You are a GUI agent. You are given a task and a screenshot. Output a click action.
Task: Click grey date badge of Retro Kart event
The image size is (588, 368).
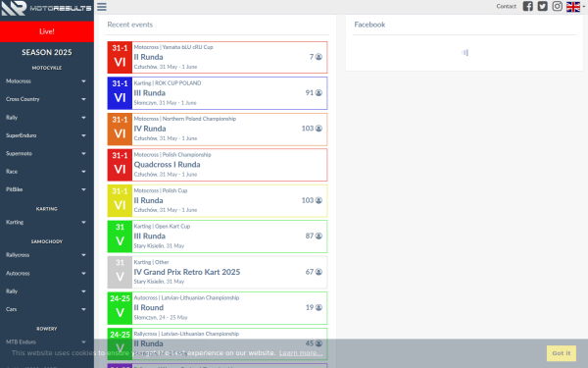120,272
